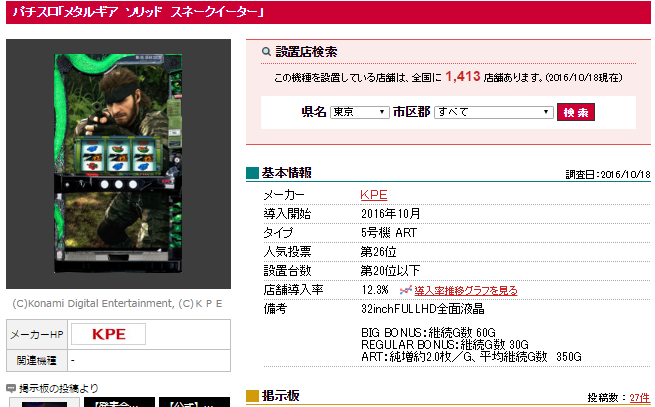Screen dimensions: 655x407
Task: Click the slot machine image of Snake Eater
Action: [118, 163]
